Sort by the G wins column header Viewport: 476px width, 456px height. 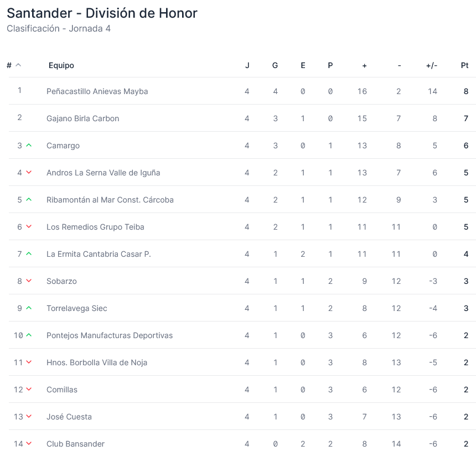[275, 65]
